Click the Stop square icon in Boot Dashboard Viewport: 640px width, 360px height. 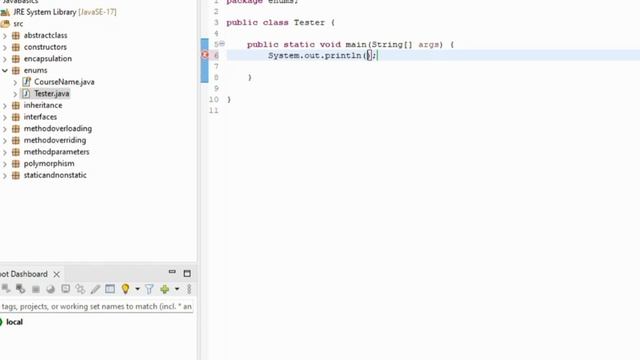pos(36,289)
